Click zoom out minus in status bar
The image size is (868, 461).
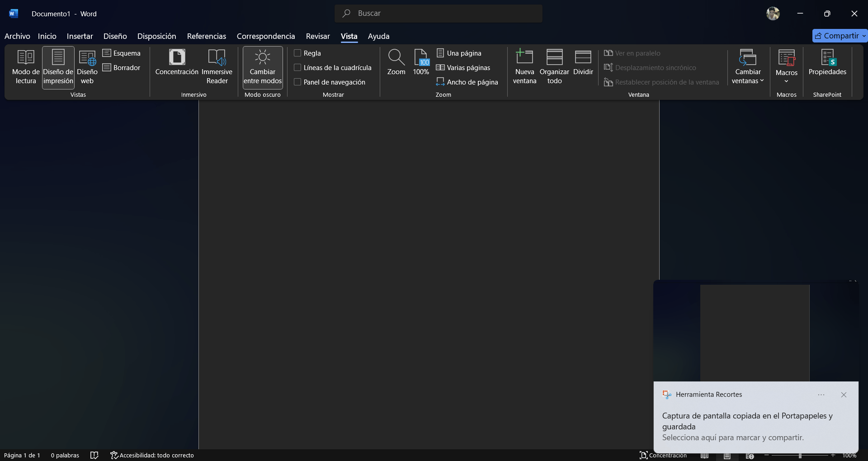pyautogui.click(x=767, y=455)
